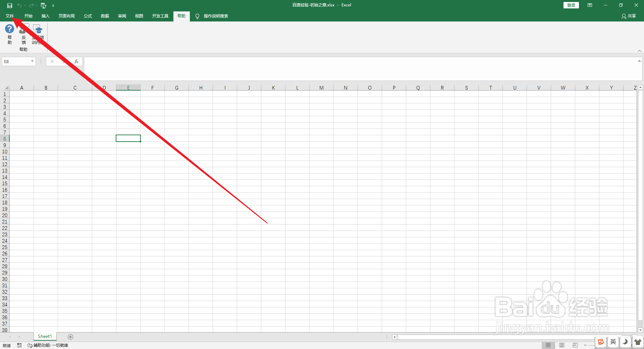Viewport: 644px width, 349px height.
Task: Click the zoom out minus button
Action: tap(585, 345)
